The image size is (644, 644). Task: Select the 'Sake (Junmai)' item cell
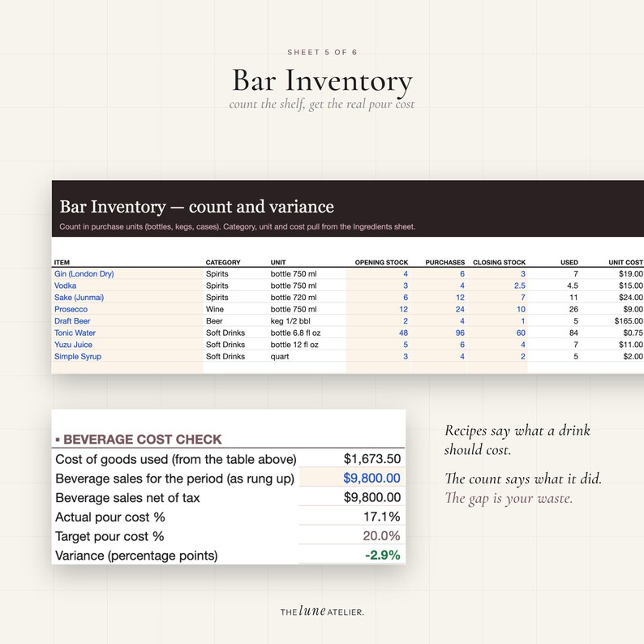click(x=127, y=298)
